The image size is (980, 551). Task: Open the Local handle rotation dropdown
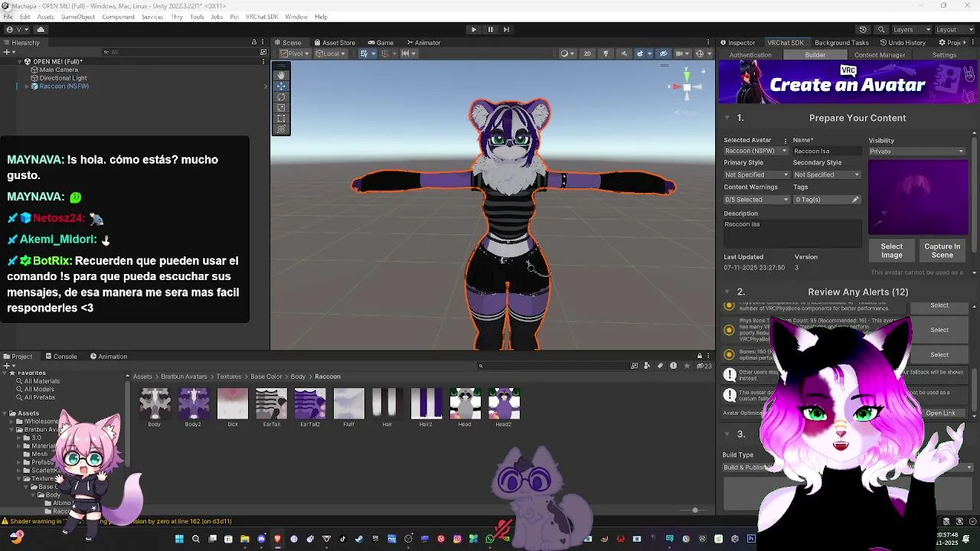(330, 54)
